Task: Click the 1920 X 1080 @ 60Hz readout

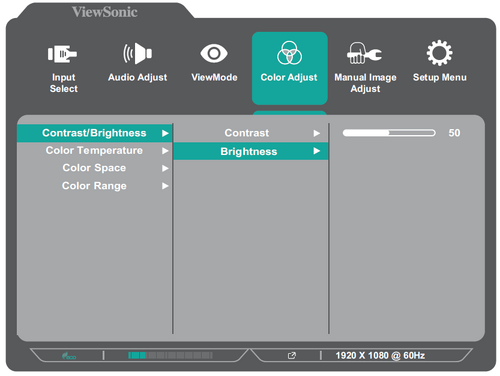Action: click(x=380, y=356)
